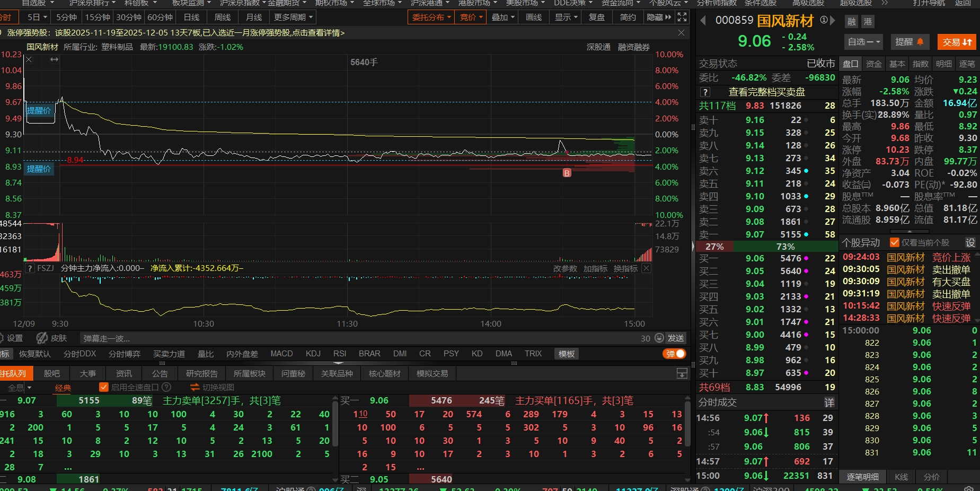Viewport: 980px width, 491px height.
Task: Open help icon beside 启用全速盘口
Action: 166,387
